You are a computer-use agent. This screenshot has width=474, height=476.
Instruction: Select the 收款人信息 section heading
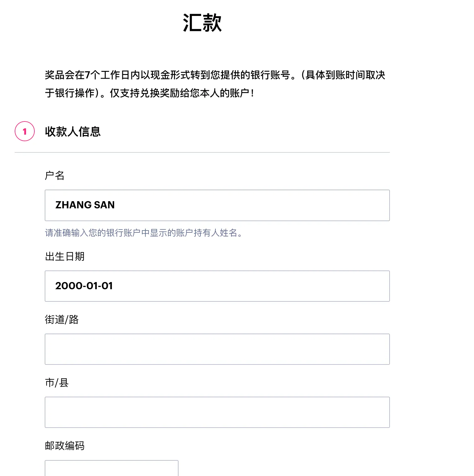tap(73, 131)
